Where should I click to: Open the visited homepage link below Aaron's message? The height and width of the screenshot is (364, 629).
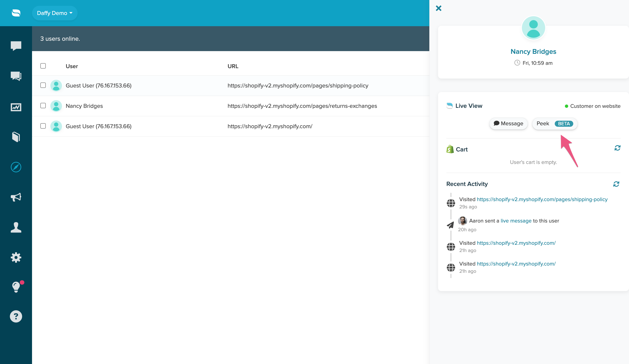516,243
